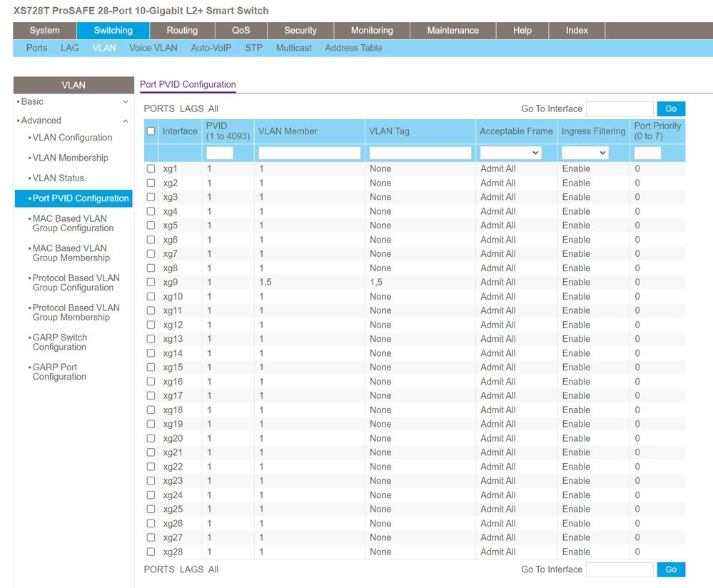Open the Help tab

click(x=522, y=31)
